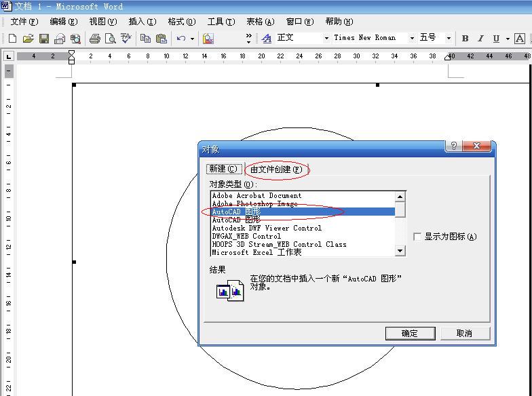Click the right indent marker on ruler
The image size is (532, 396).
pyautogui.click(x=448, y=58)
